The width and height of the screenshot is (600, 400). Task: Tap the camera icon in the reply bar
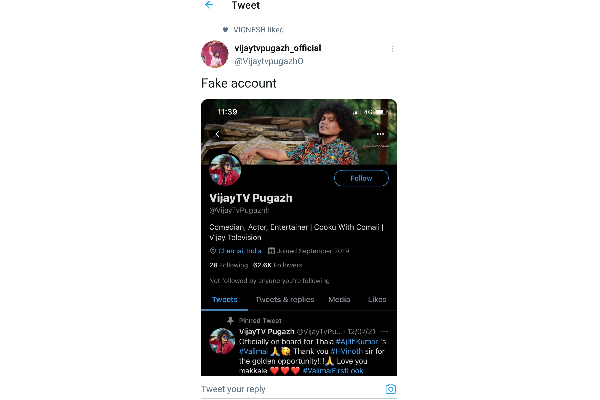392,389
